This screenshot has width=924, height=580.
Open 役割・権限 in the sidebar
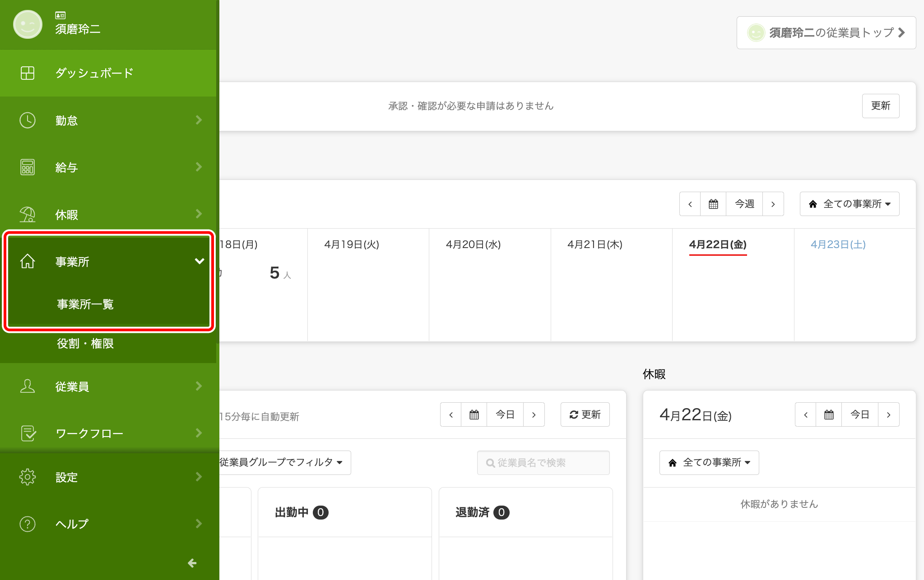tap(85, 343)
